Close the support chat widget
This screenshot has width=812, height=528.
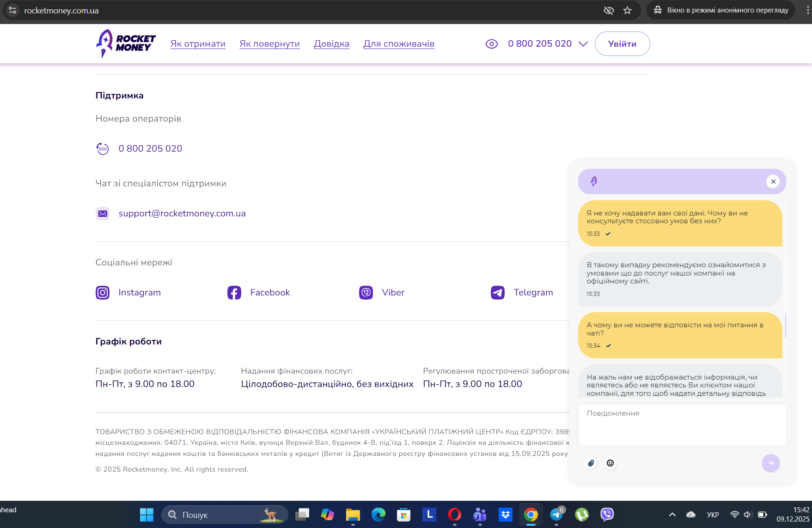click(773, 182)
